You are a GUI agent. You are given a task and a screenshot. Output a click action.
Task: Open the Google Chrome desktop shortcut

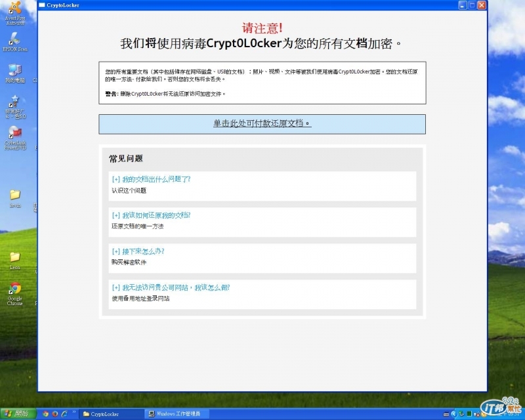click(14, 294)
